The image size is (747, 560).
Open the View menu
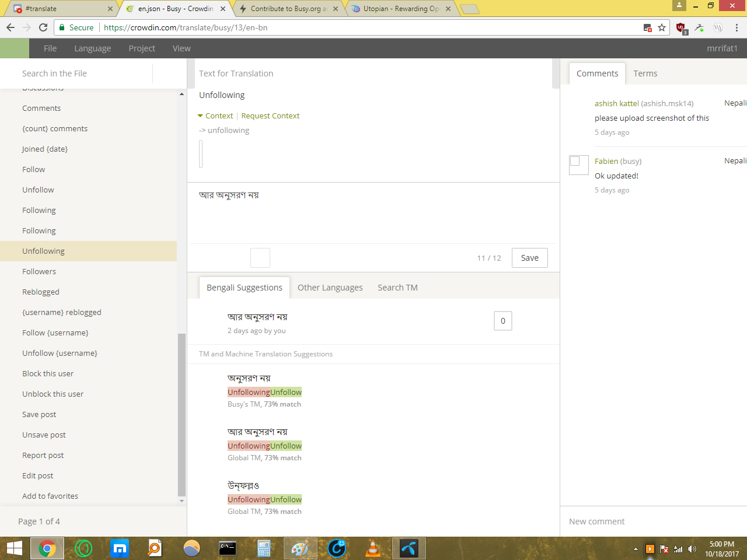tap(181, 48)
